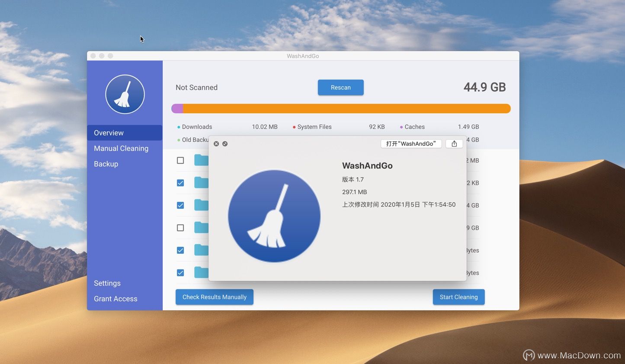Untick the checkbox in the second results row
This screenshot has width=625, height=364.
pyautogui.click(x=180, y=183)
